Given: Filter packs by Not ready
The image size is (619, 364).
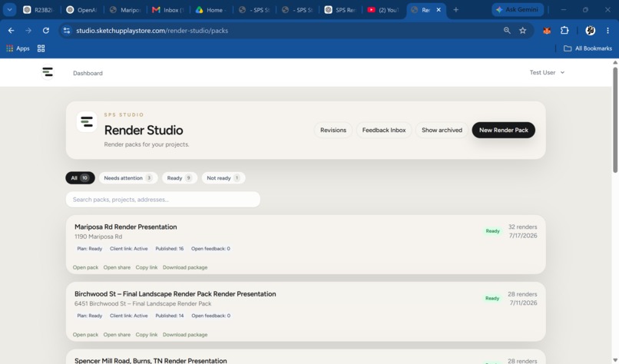Looking at the screenshot, I should (x=223, y=177).
